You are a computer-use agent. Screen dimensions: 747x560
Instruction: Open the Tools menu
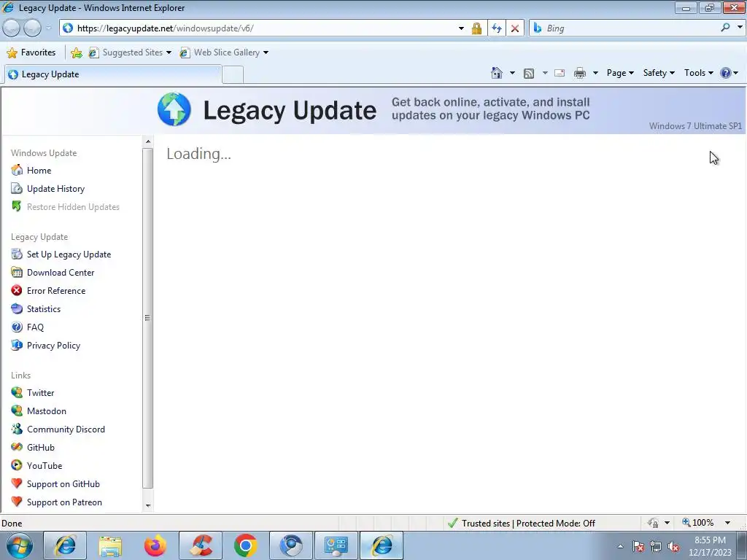pyautogui.click(x=698, y=73)
